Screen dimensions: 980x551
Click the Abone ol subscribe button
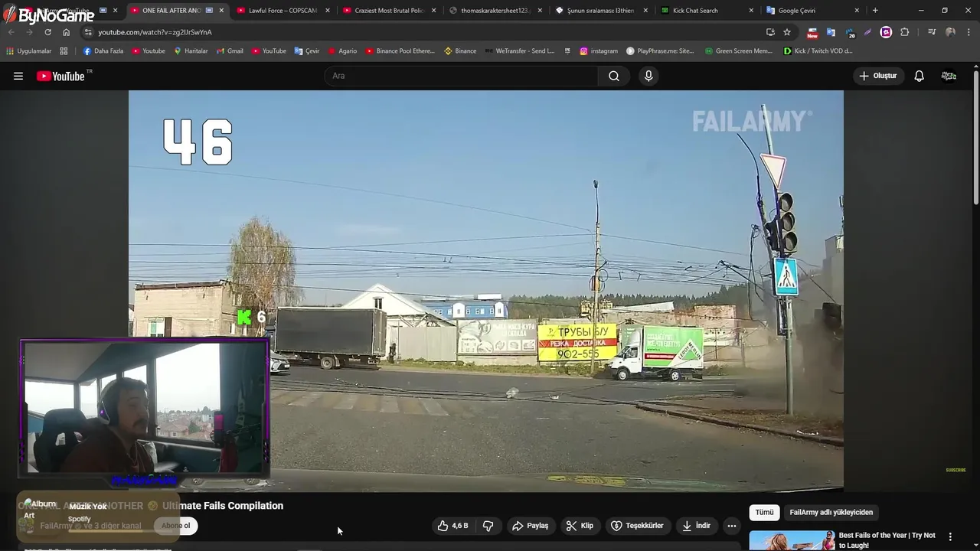pos(175,526)
